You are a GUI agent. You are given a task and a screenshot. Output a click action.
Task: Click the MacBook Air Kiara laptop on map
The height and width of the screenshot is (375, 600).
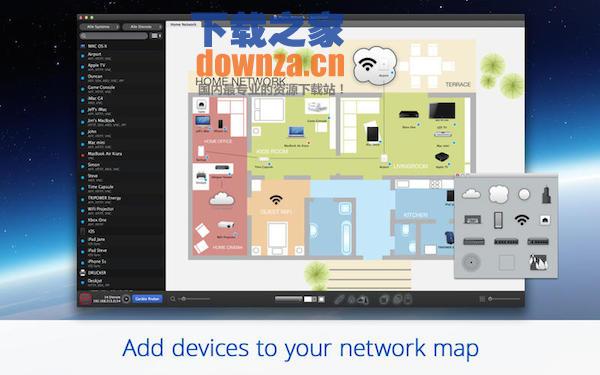296,132
